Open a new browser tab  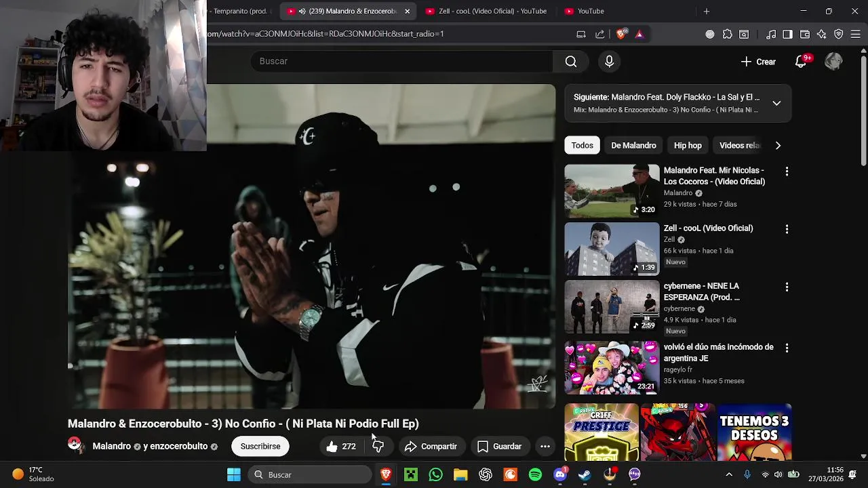tap(706, 12)
